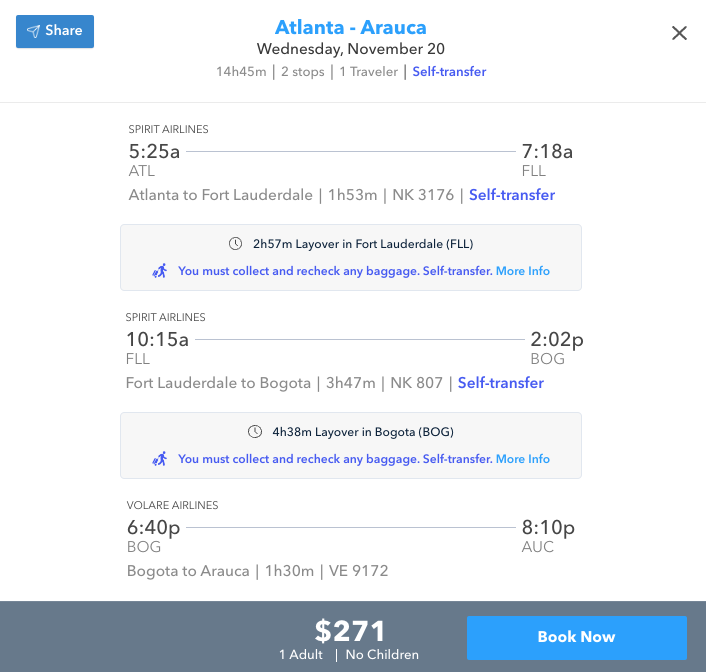706x672 pixels.
Task: Click the Atlanta - Arauca title
Action: (350, 26)
